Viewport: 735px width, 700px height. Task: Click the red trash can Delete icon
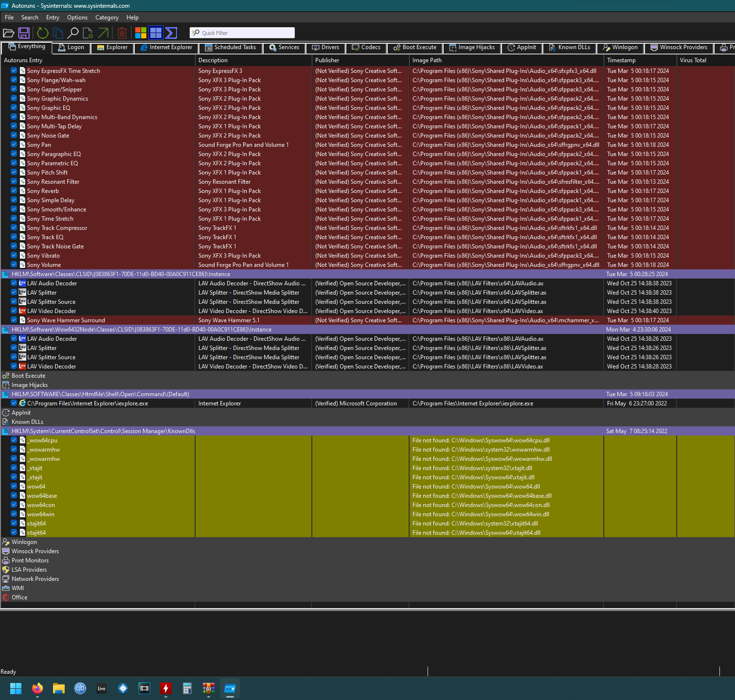coord(122,33)
